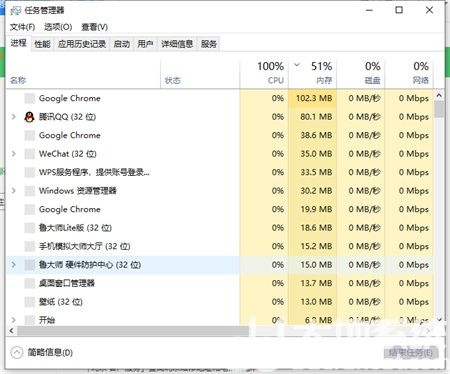Click the Tencent QQ penguin icon

[x=30, y=117]
